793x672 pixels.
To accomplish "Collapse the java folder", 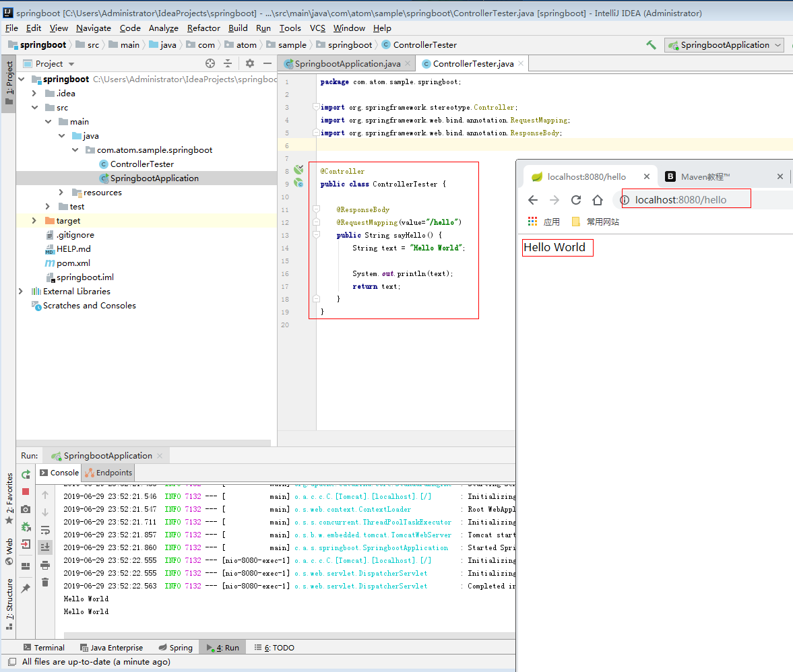I will click(x=62, y=136).
